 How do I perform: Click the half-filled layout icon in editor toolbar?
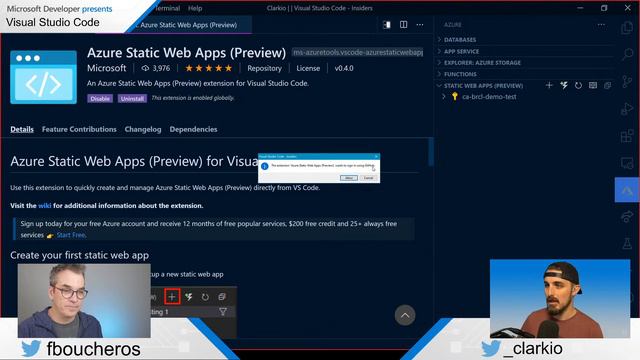pyautogui.click(x=387, y=24)
